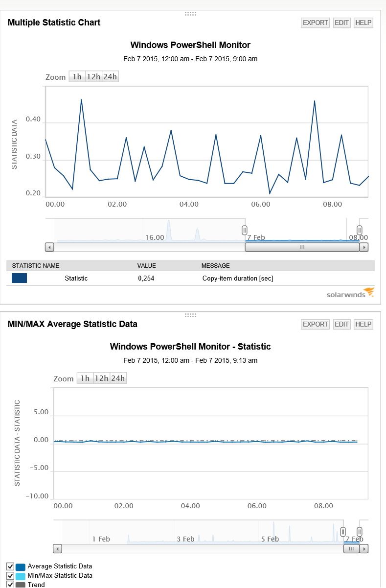Click drag grip above Multiple Statistic Chart
The width and height of the screenshot is (386, 588).
191,14
